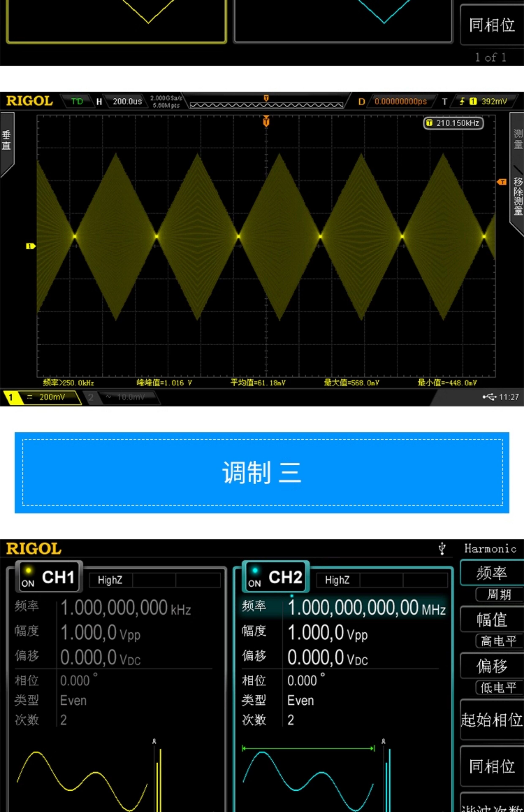Open the 测量 side tab on the oscilloscope

pyautogui.click(x=517, y=139)
